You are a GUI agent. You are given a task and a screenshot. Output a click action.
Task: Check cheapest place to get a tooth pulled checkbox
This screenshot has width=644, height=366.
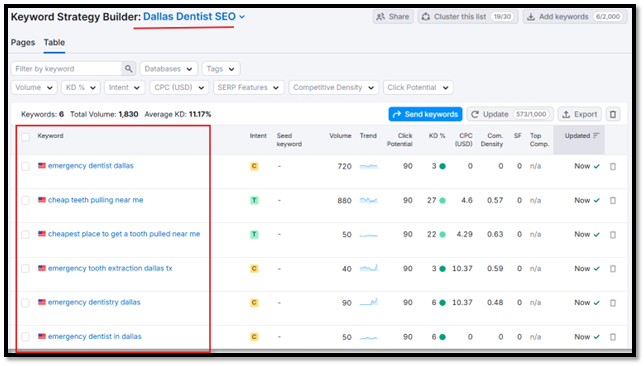pyautogui.click(x=25, y=235)
